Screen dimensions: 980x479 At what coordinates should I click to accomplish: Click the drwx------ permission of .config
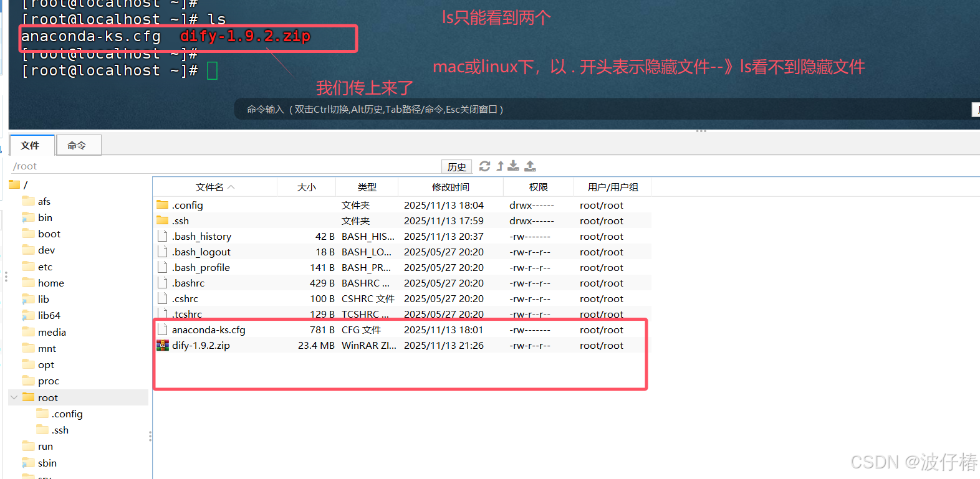point(531,205)
